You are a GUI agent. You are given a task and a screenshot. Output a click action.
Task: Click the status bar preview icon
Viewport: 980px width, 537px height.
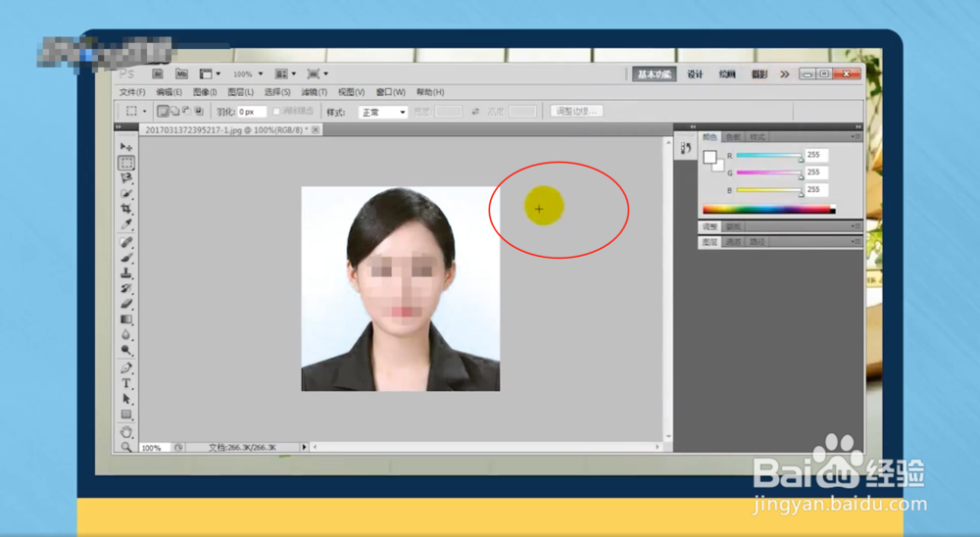pyautogui.click(x=178, y=448)
